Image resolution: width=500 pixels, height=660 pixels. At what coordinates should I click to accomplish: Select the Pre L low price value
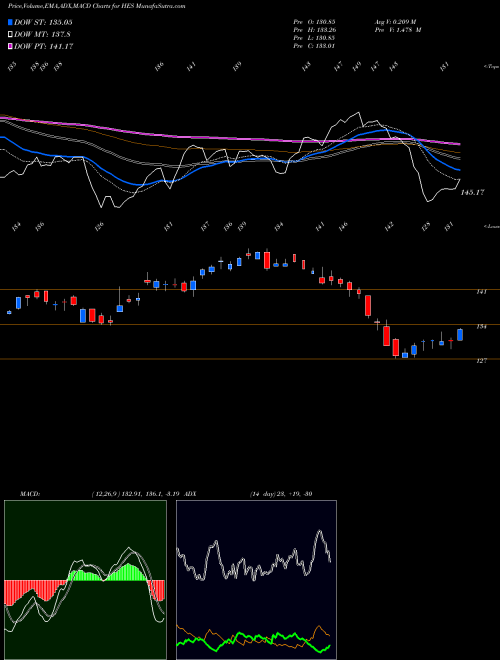pos(314,38)
